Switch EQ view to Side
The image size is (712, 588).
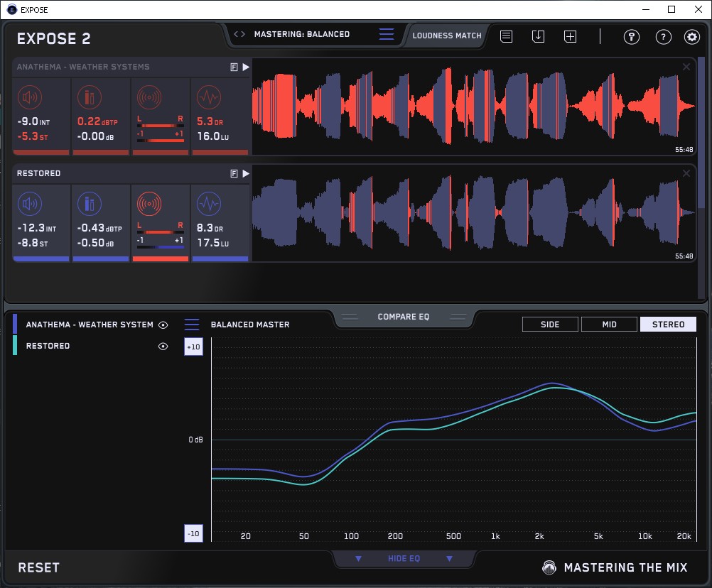click(550, 325)
